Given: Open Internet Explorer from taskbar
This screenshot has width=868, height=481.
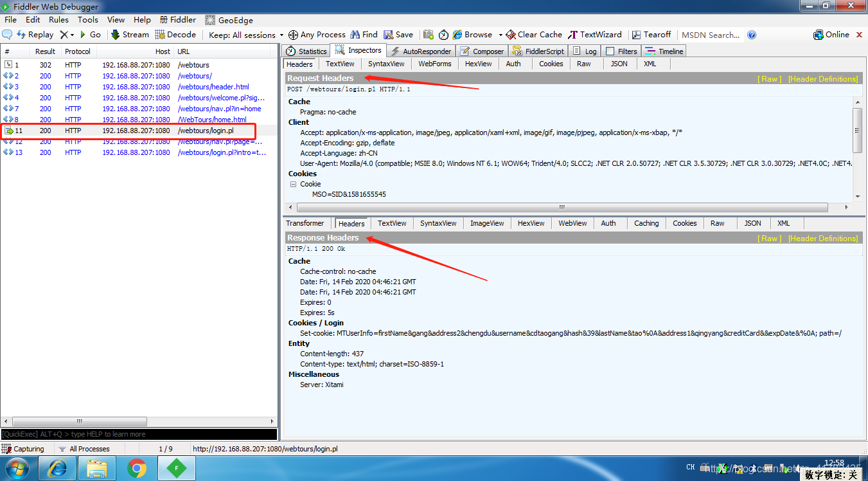Looking at the screenshot, I should (x=58, y=468).
